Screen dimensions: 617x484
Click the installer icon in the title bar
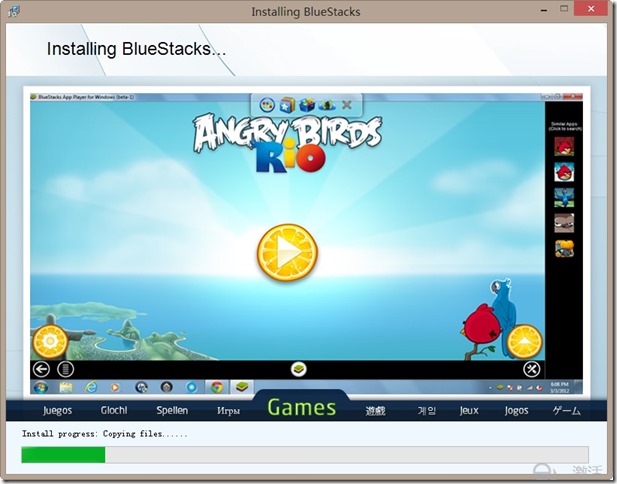(14, 11)
